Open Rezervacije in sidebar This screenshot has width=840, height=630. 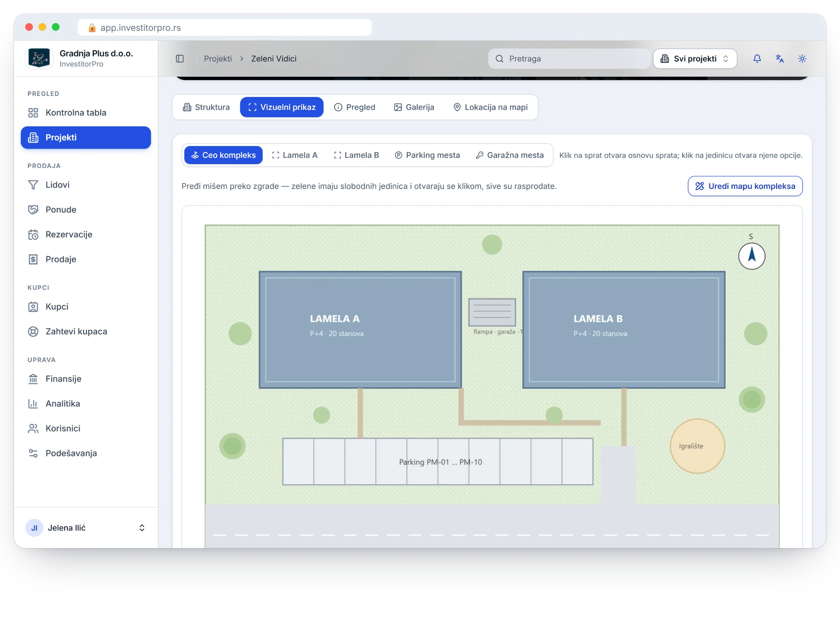click(x=86, y=234)
